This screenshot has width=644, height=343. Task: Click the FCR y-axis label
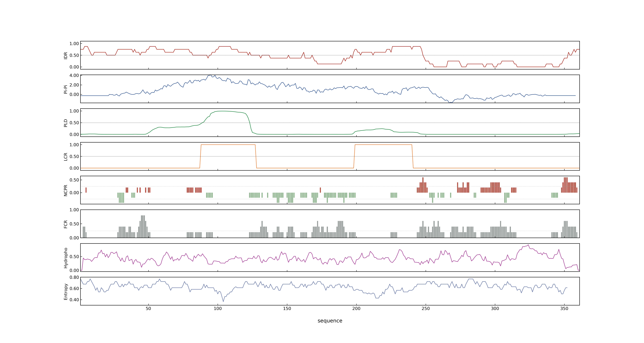click(x=66, y=224)
